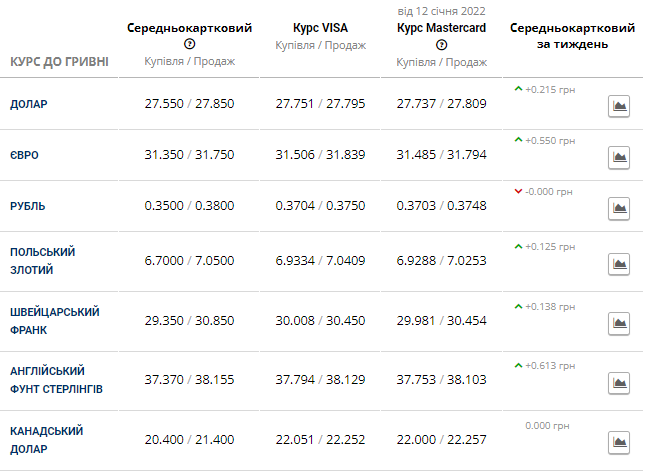Image resolution: width=650 pixels, height=475 pixels.
Task: Click help icon under Курс Mastercard
Action: (x=441, y=45)
